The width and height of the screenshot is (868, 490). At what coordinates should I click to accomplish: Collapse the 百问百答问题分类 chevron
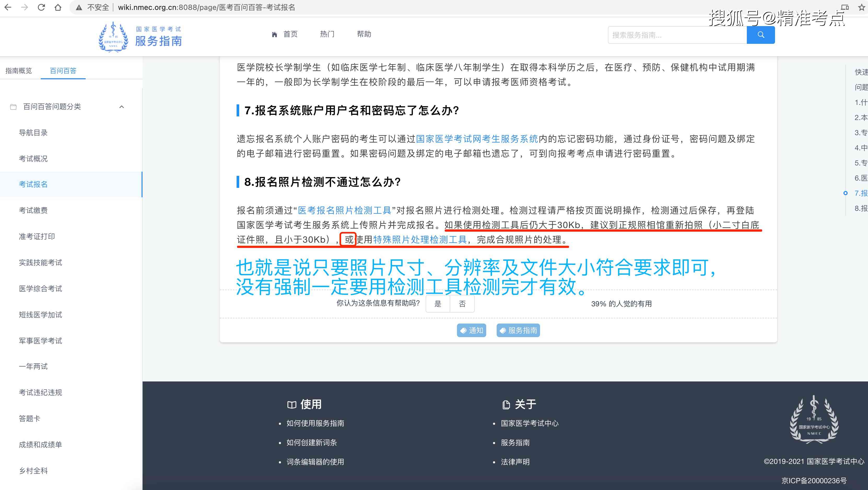[x=122, y=107]
